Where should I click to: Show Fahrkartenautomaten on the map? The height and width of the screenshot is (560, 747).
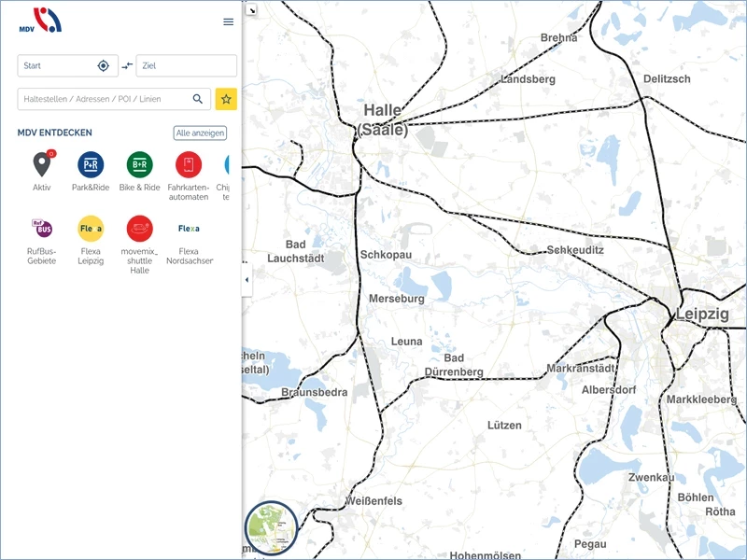pos(189,165)
